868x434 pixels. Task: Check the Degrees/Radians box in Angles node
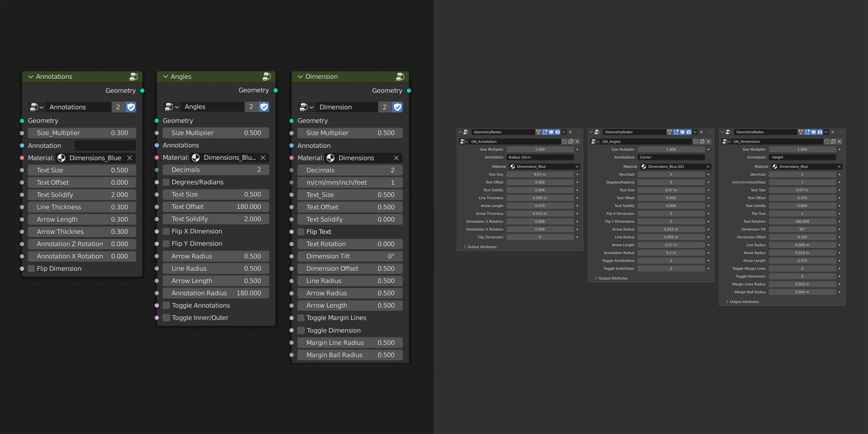(166, 182)
